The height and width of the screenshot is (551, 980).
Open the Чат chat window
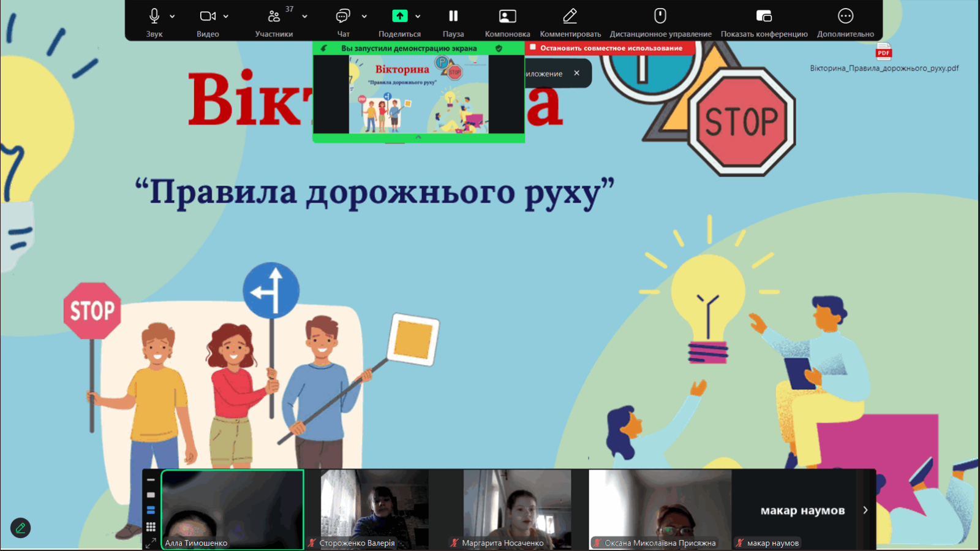point(343,17)
